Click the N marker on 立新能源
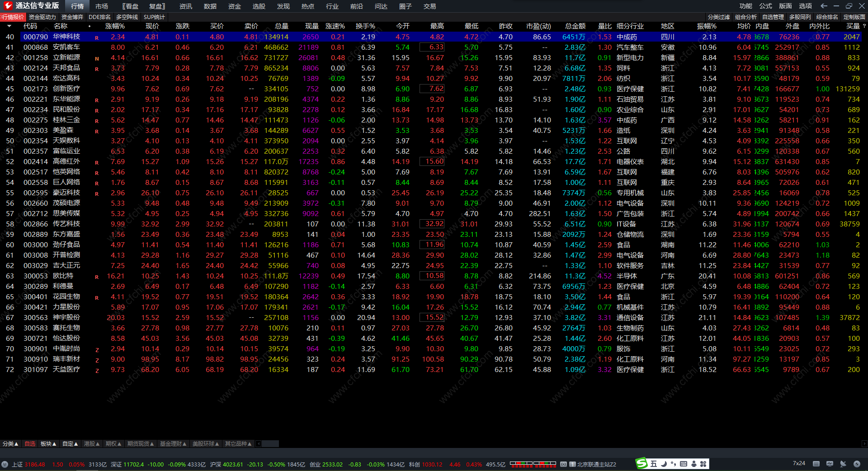Viewport: 868px width, 471px height. (97, 59)
